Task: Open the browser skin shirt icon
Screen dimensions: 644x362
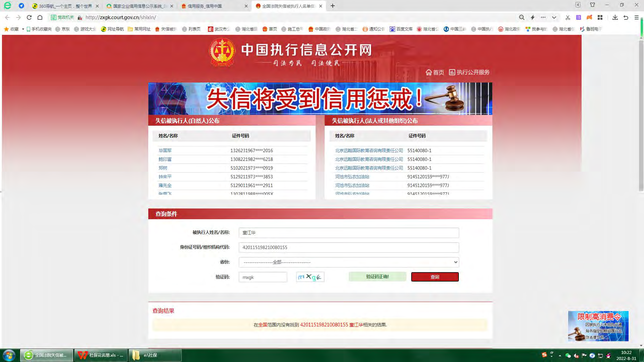Action: pos(592,5)
